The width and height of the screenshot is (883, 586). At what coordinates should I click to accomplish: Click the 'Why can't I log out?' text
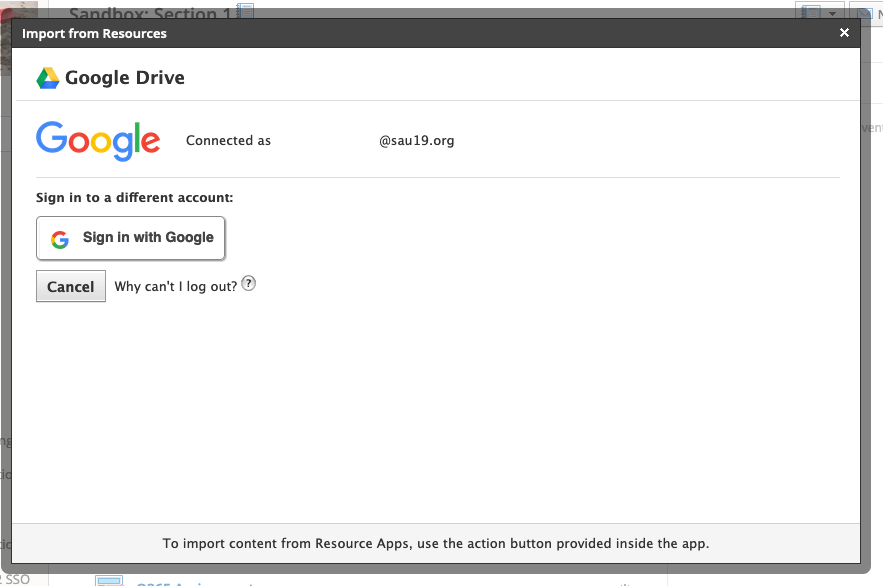pos(176,287)
